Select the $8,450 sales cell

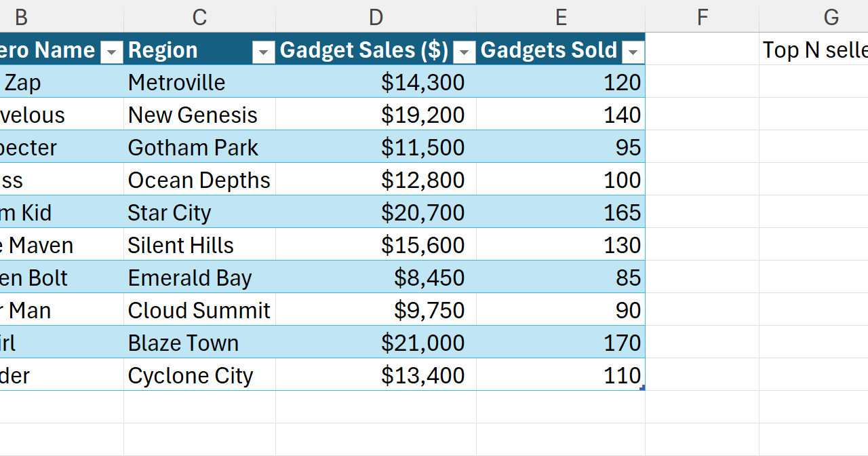pos(376,278)
